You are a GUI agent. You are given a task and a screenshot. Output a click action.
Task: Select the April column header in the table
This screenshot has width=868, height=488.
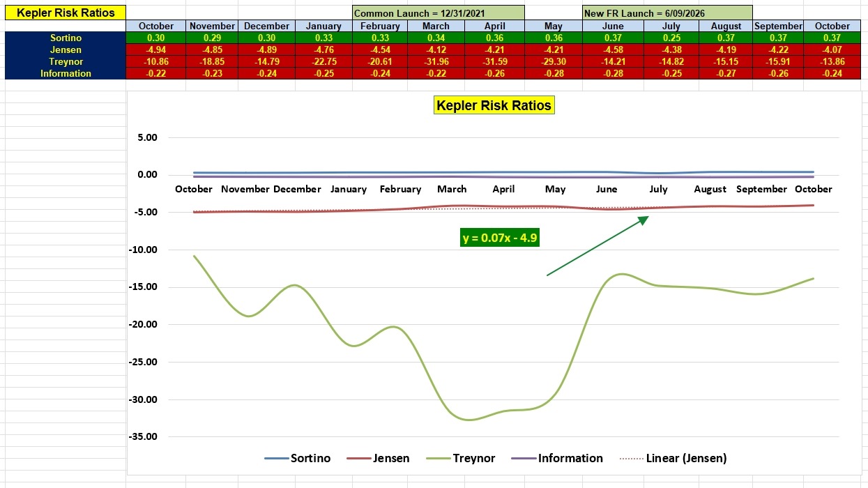coord(496,26)
